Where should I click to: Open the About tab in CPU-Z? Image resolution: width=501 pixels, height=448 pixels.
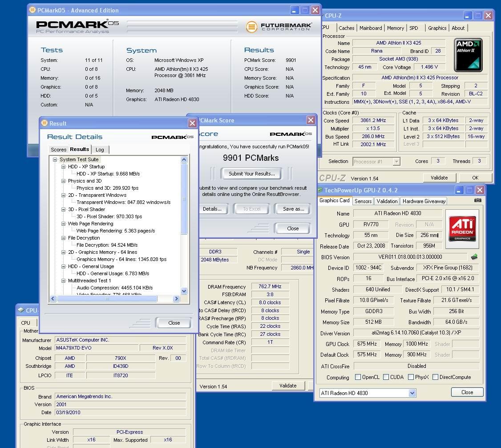coord(458,28)
